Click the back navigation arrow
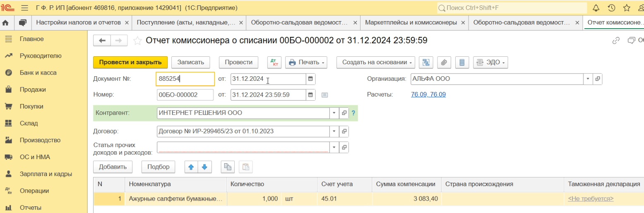This screenshot has height=213, width=644. tap(103, 41)
